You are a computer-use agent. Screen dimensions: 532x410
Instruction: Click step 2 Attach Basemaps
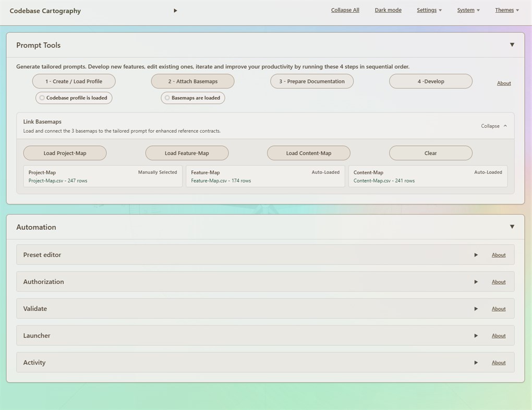pyautogui.click(x=192, y=81)
